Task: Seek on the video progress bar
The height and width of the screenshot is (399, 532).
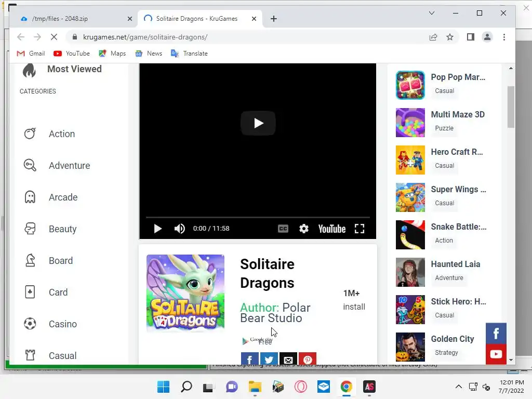Action: [x=258, y=217]
